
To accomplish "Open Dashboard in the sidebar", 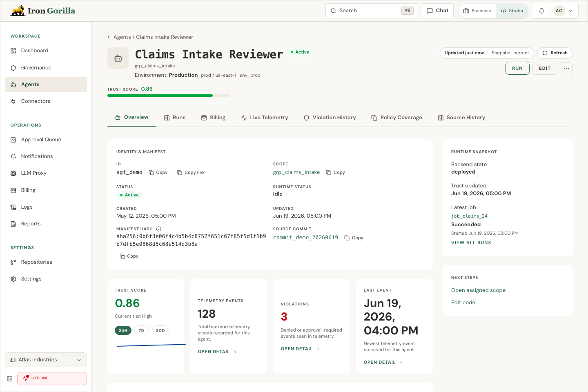I will pyautogui.click(x=46, y=51).
